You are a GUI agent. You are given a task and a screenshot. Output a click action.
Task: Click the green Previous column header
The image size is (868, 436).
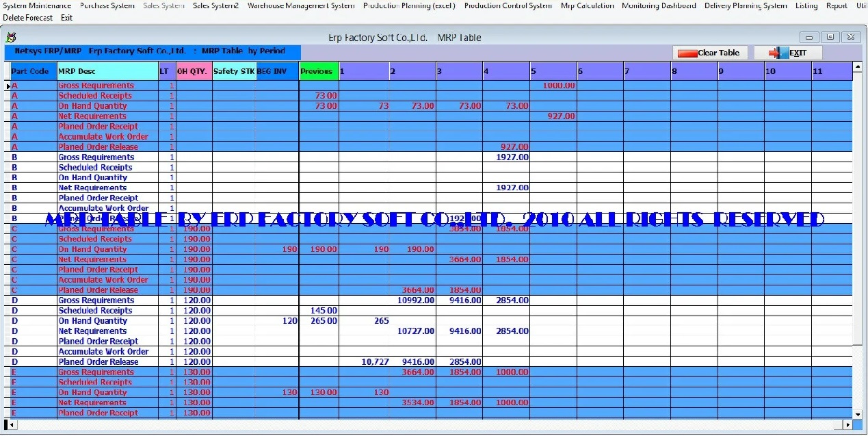318,71
